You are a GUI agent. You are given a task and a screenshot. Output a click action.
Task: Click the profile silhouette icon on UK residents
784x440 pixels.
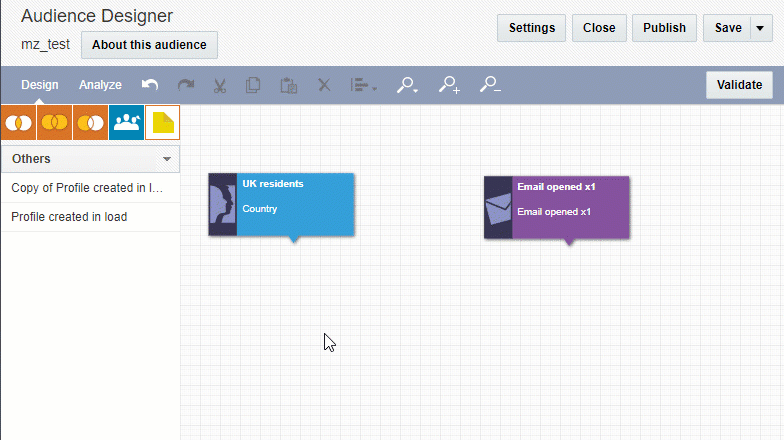point(222,204)
